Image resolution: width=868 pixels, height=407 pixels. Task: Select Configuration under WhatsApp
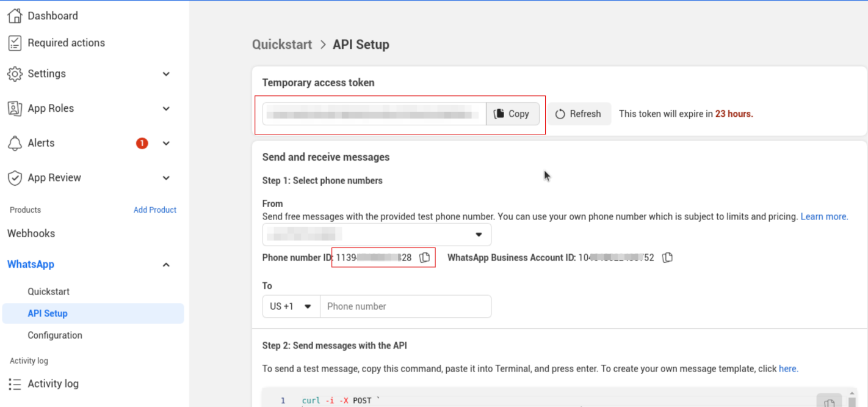coord(55,335)
